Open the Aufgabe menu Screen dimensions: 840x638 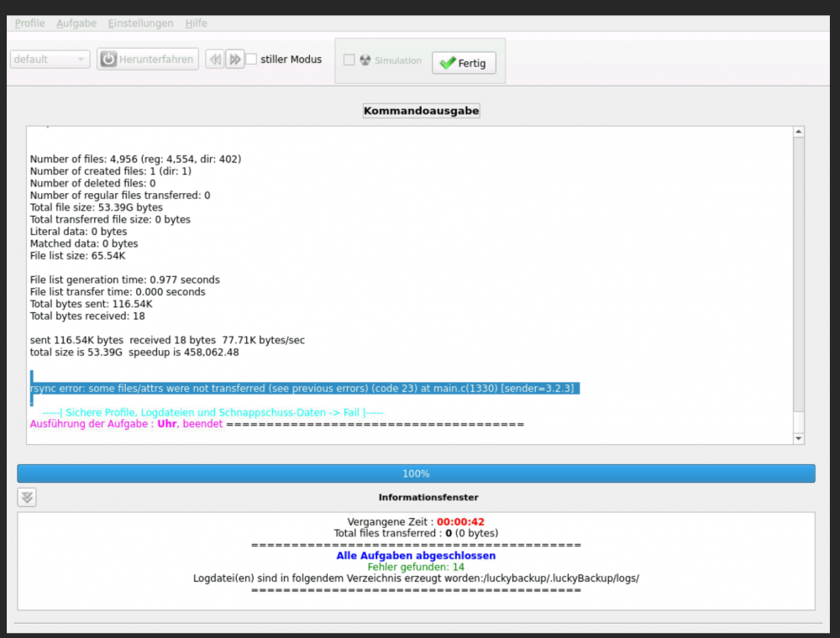coord(76,23)
